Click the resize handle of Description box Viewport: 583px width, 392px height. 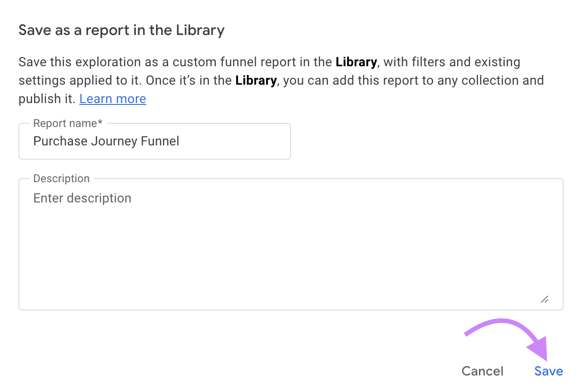545,300
